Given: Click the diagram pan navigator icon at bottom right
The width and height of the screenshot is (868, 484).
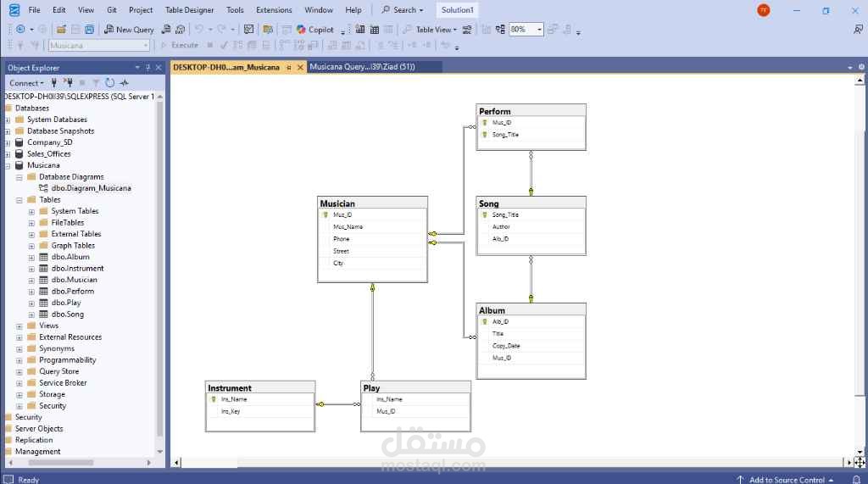Looking at the screenshot, I should tap(860, 463).
